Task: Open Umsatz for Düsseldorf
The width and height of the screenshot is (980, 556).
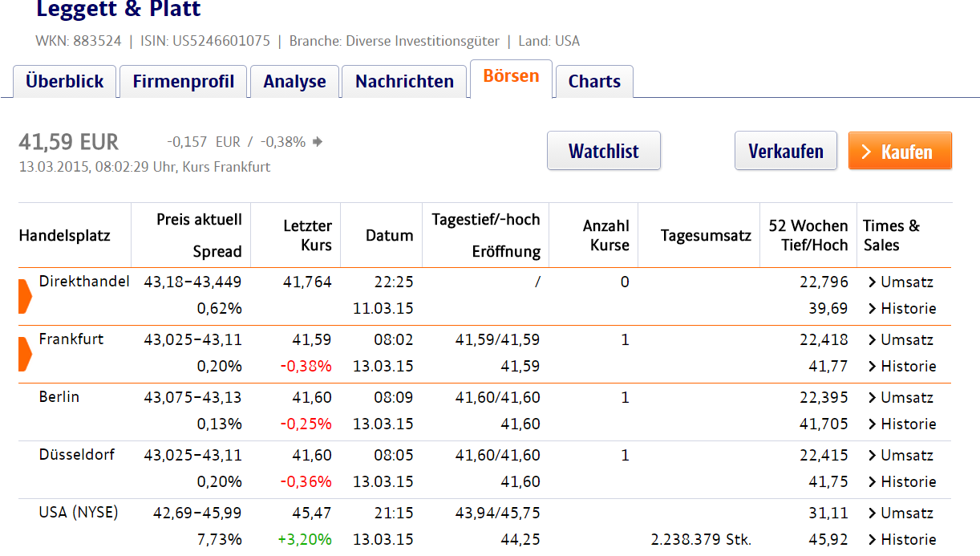Action: 901,455
